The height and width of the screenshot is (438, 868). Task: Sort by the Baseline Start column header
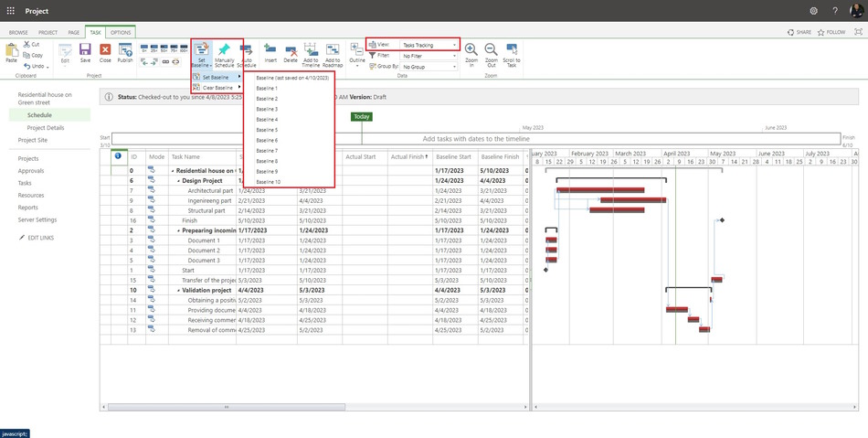click(x=453, y=156)
